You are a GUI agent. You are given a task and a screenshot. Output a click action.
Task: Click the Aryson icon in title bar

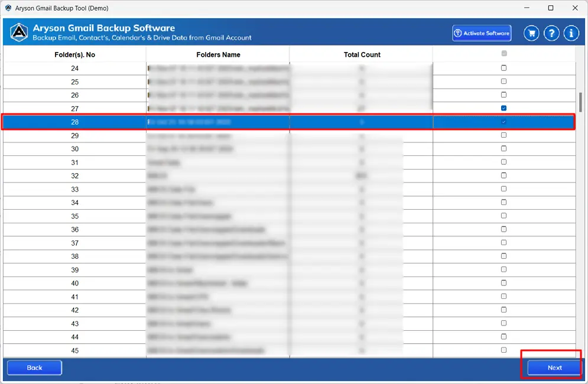pos(8,8)
